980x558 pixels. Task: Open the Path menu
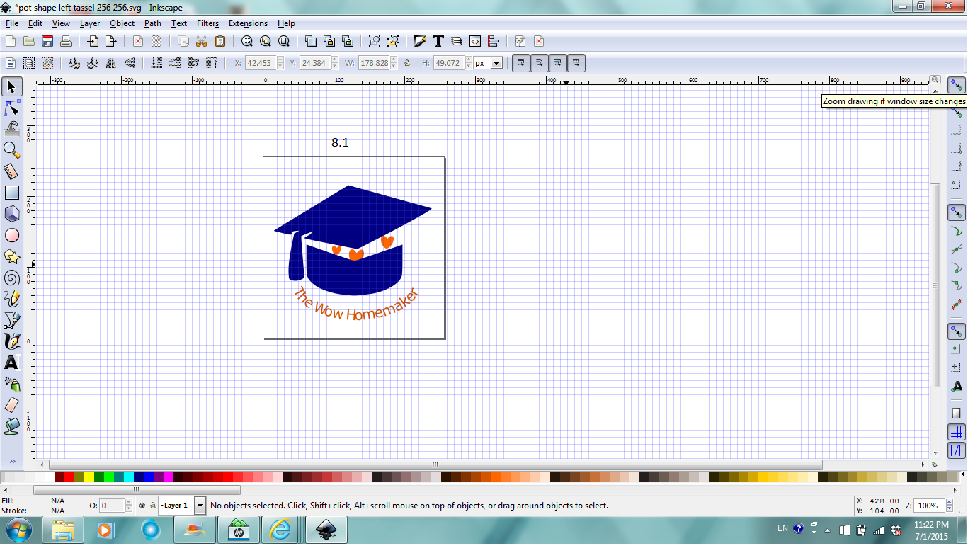[153, 23]
